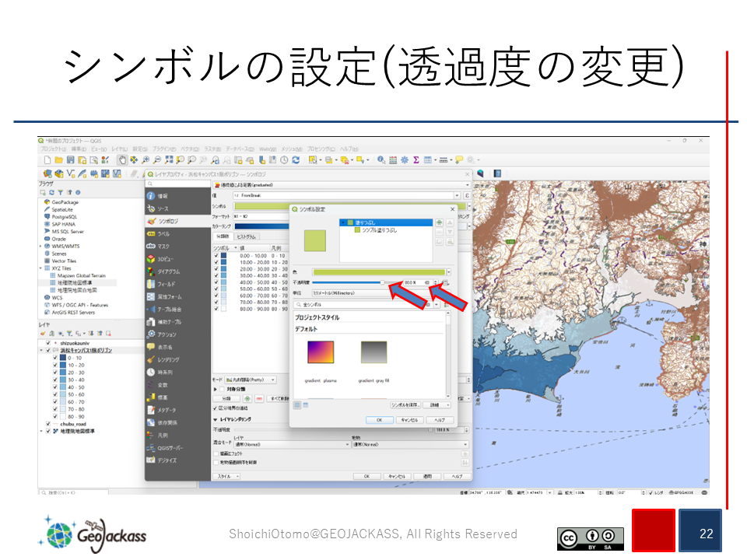The image size is (747, 560).
Task: Click the Zoom In magnifier icon
Action: coord(146,159)
